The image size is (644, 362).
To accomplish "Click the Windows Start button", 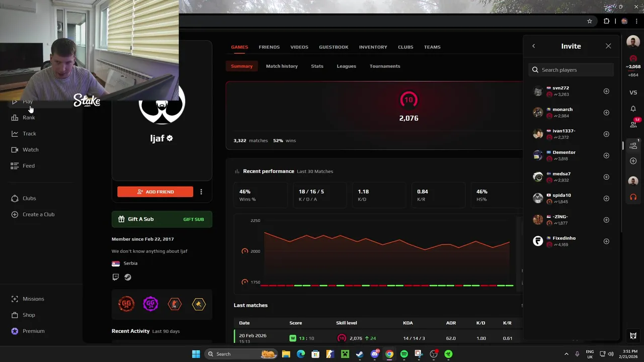I will [196, 354].
